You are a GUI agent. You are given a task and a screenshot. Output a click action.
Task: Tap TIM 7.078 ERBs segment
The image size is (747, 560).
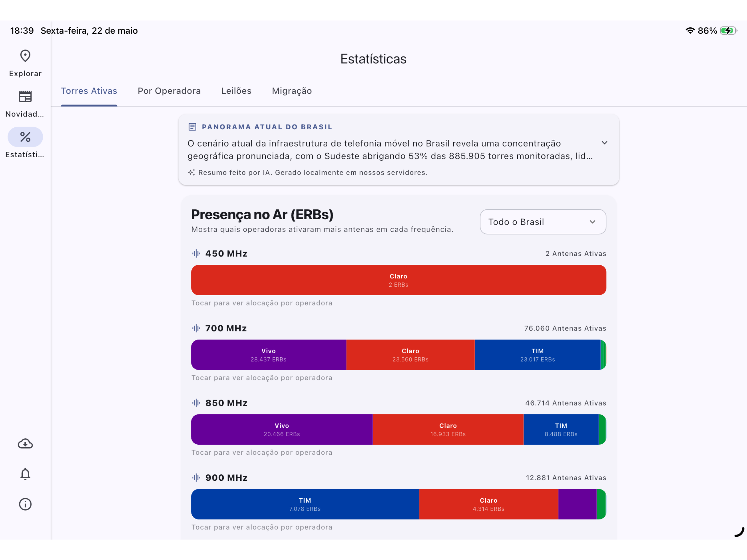tap(305, 504)
